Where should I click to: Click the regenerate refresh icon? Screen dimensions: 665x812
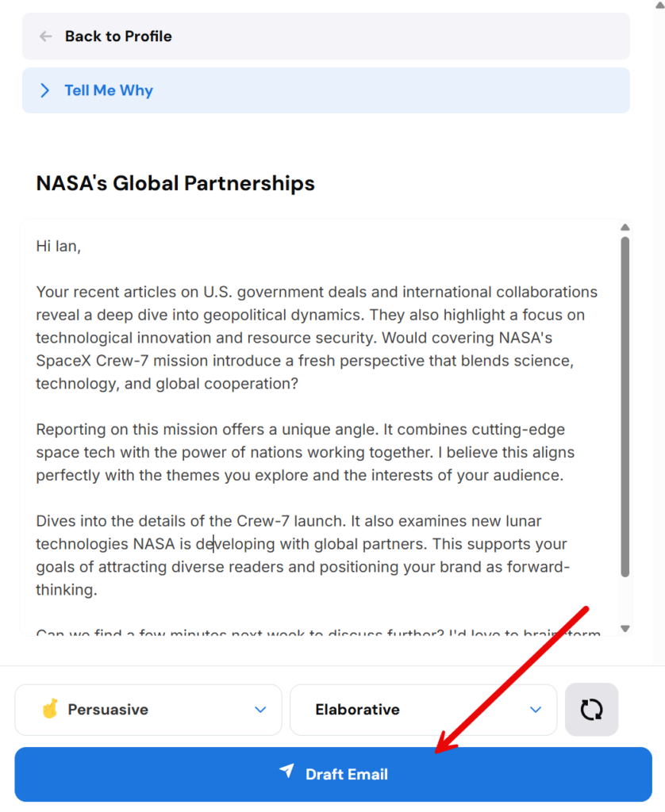[591, 710]
